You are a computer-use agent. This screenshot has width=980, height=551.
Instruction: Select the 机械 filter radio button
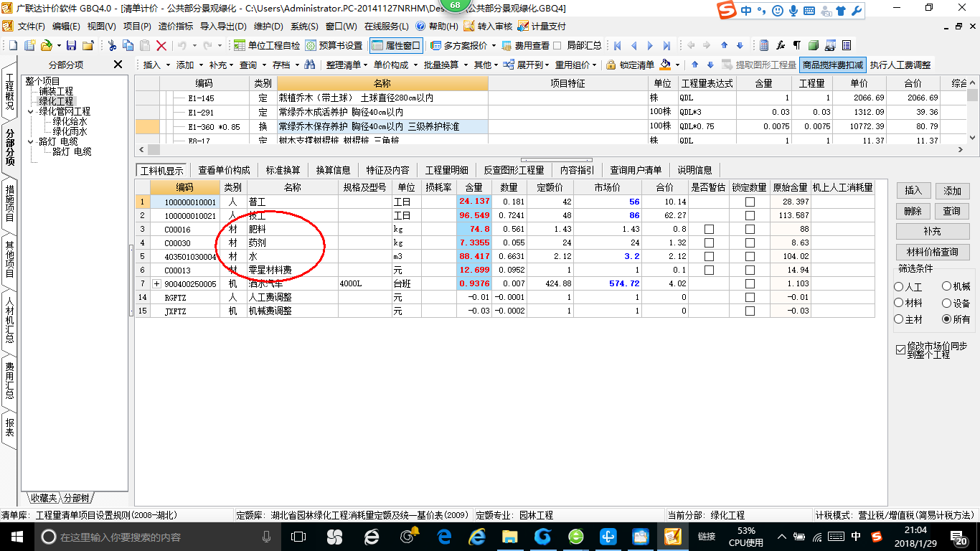click(947, 287)
